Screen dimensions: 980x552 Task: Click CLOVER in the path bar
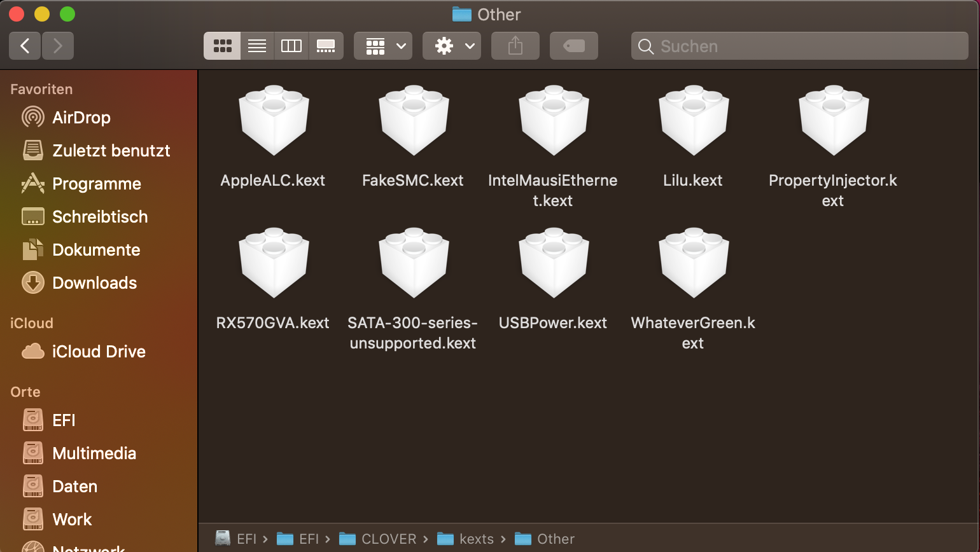click(378, 539)
